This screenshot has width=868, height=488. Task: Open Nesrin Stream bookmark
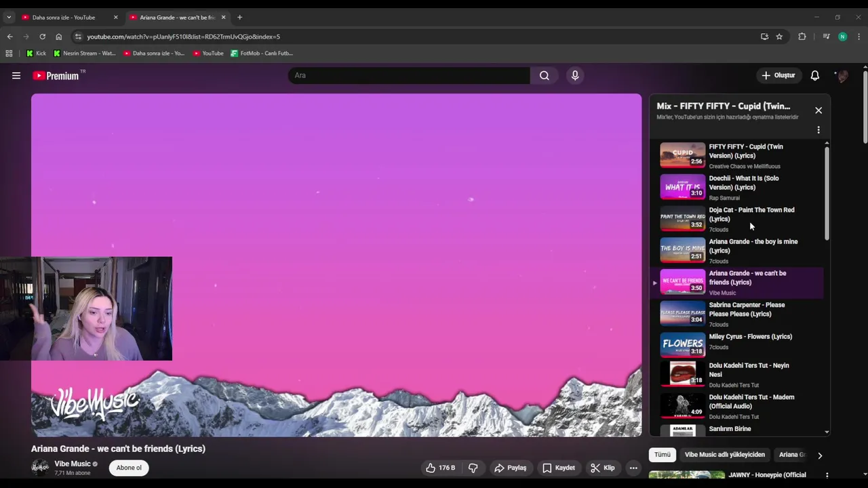[85, 53]
